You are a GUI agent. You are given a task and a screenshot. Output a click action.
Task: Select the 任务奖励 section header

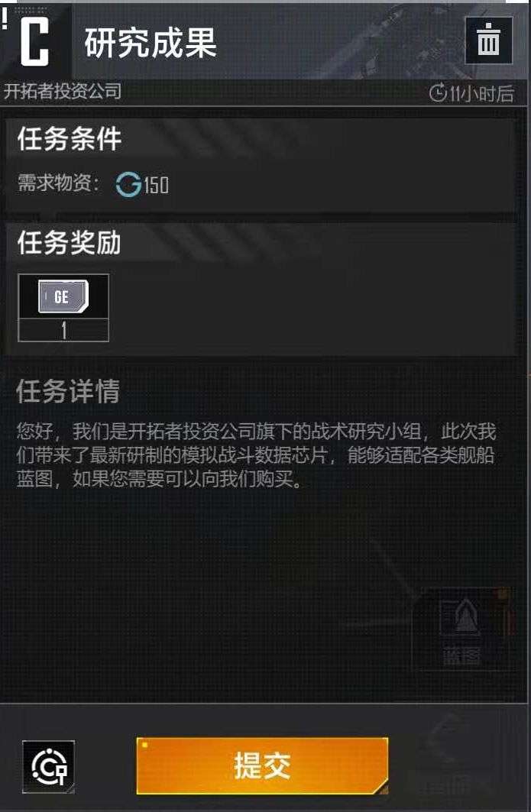(x=70, y=242)
